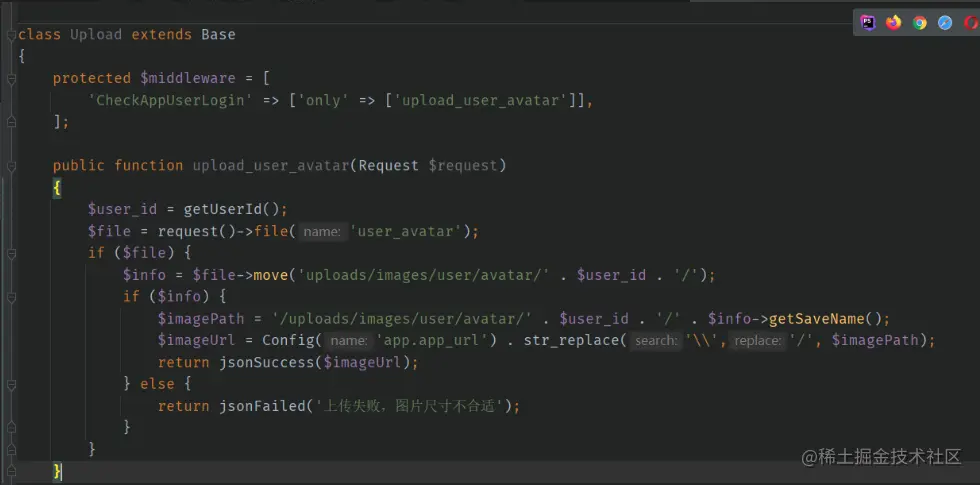This screenshot has height=485, width=980.
Task: Click the Config function call
Action: [x=288, y=341]
